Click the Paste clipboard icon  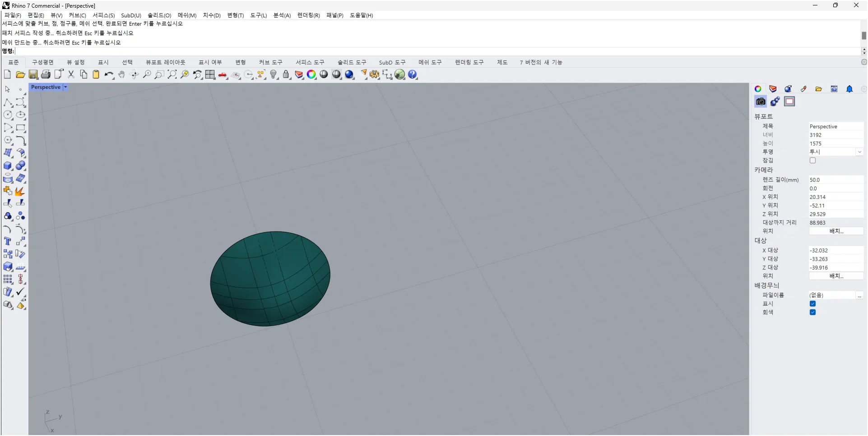click(96, 74)
